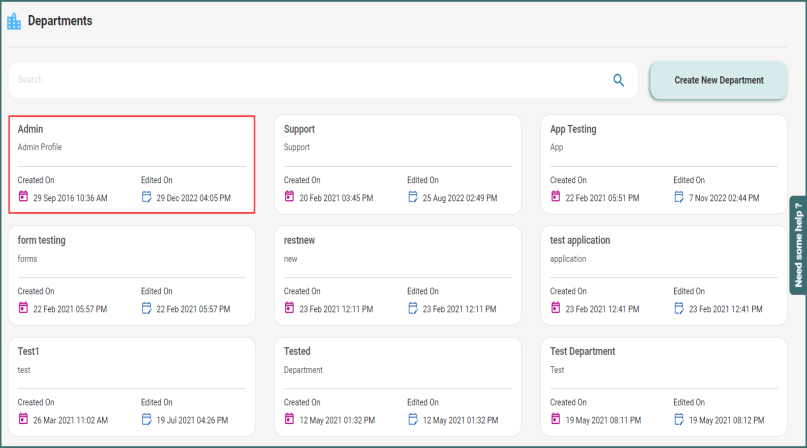The image size is (807, 448).
Task: Open the Admin department card
Action: point(131,163)
